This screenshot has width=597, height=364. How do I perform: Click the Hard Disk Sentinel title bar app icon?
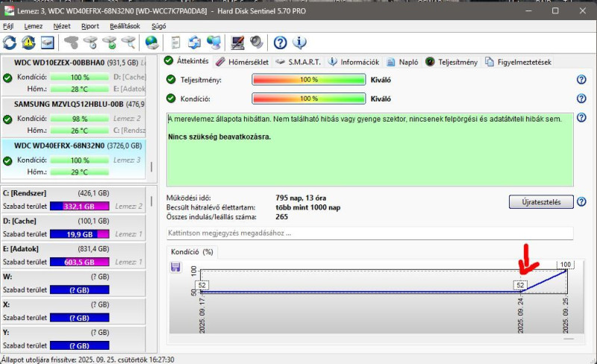pyautogui.click(x=9, y=10)
